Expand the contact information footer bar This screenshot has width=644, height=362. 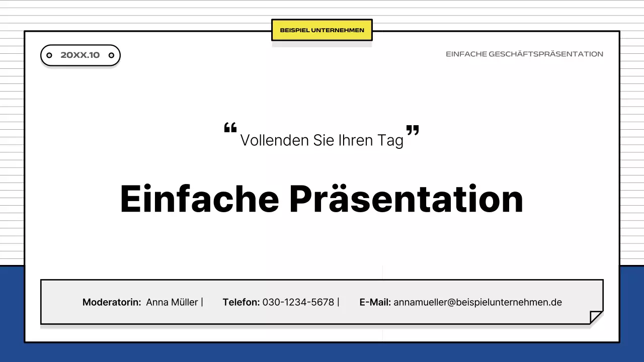pos(322,302)
